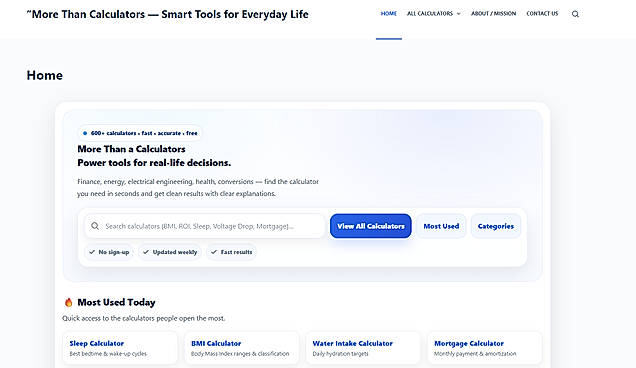Click the View All Calculators button
This screenshot has width=636, height=368.
pyautogui.click(x=371, y=226)
